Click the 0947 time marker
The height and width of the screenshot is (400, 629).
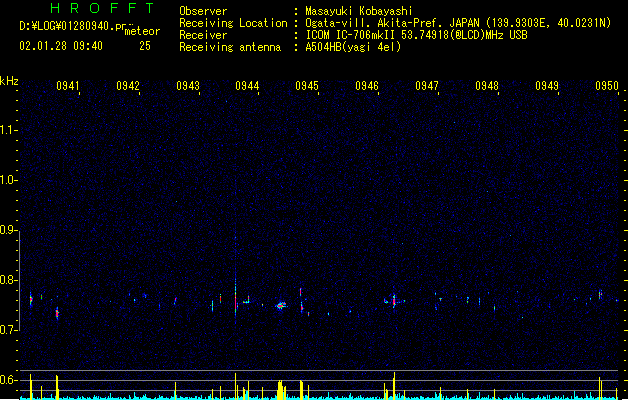click(427, 85)
